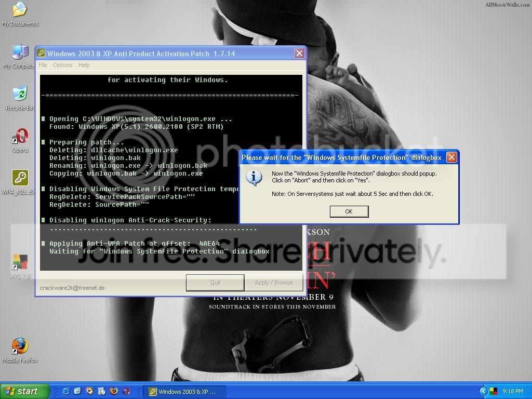This screenshot has width=532, height=399.
Task: Click the "Preparing patch..." console line
Action: tap(87, 142)
